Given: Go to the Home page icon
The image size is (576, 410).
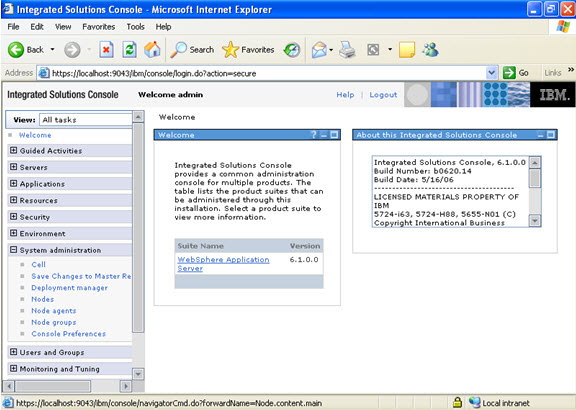Looking at the screenshot, I should pyautogui.click(x=152, y=50).
